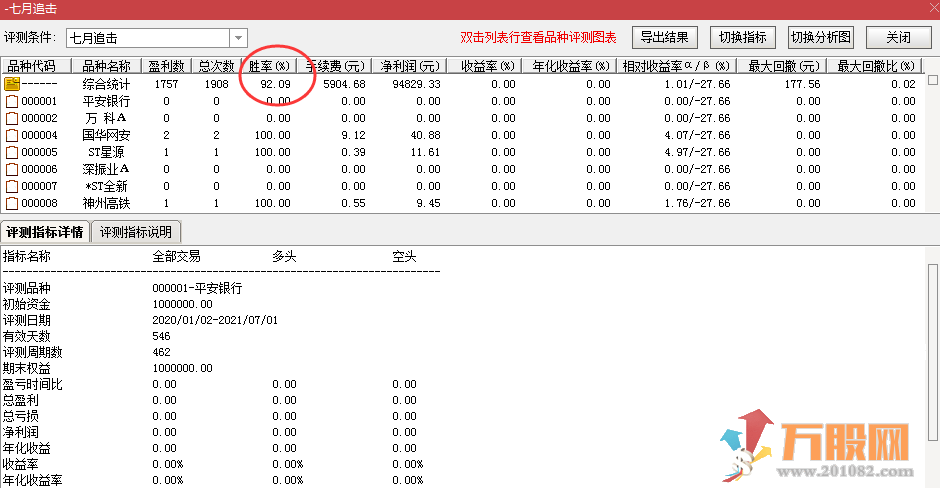Sort by the 总次数 column header
940x488 pixels.
216,65
